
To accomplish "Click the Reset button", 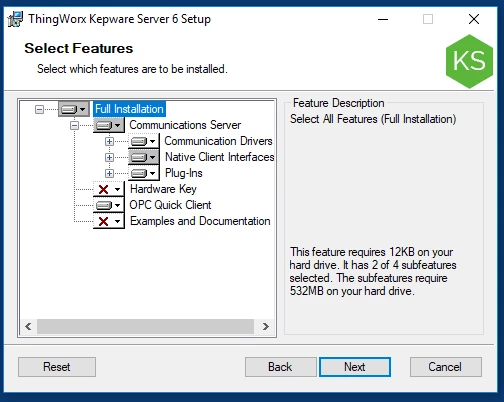I will 57,367.
